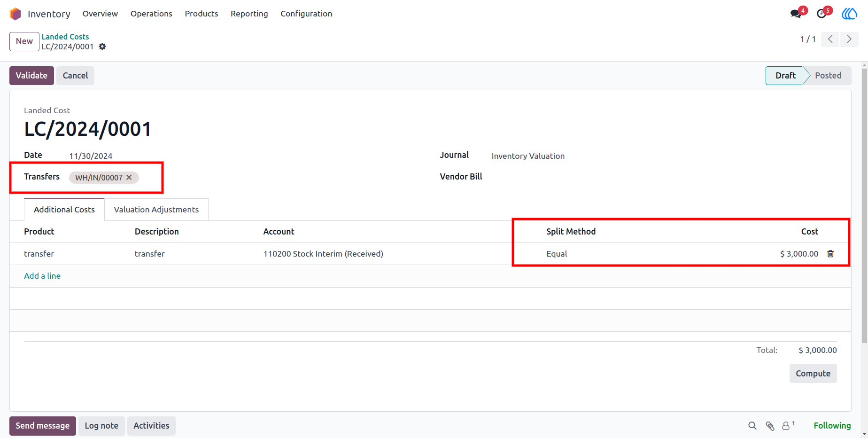Click the Send message button

click(x=43, y=426)
